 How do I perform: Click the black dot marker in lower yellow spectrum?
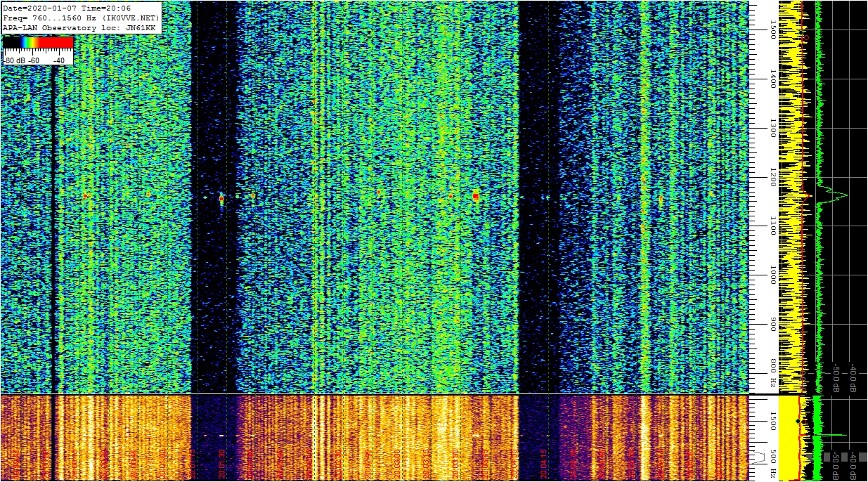(x=798, y=421)
